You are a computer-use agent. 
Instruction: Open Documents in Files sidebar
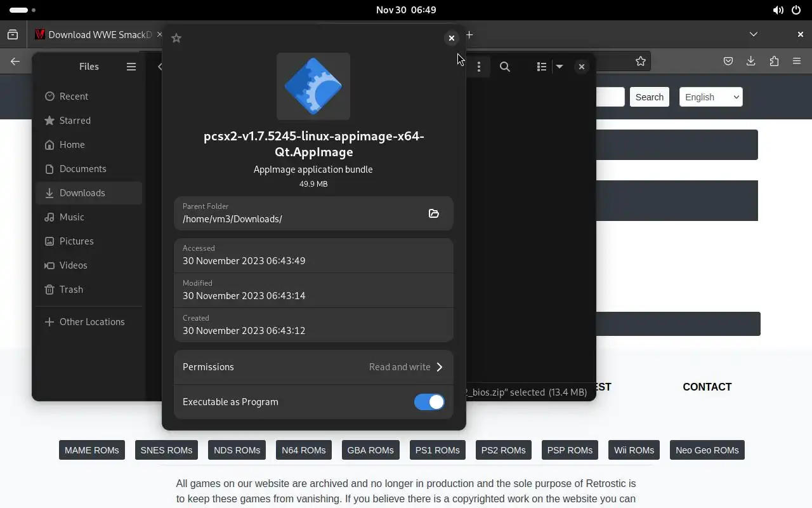point(89,169)
